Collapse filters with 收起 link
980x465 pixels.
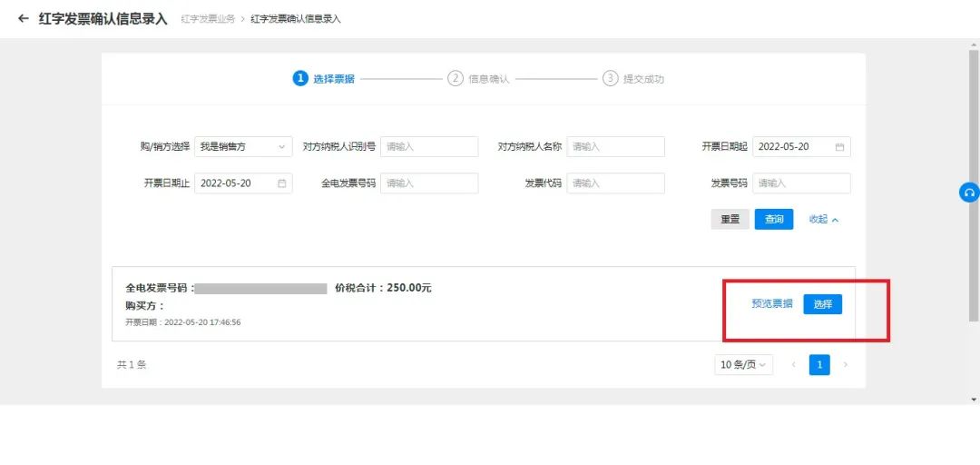coord(823,219)
